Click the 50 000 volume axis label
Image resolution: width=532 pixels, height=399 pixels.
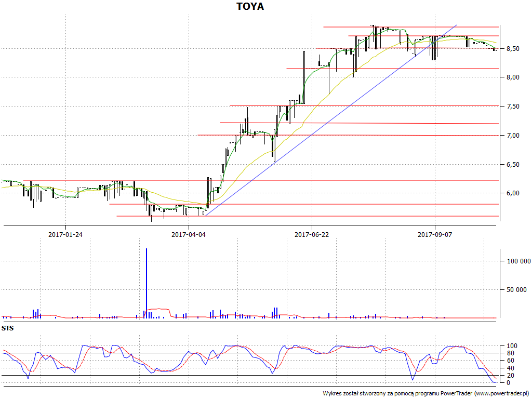pos(517,290)
